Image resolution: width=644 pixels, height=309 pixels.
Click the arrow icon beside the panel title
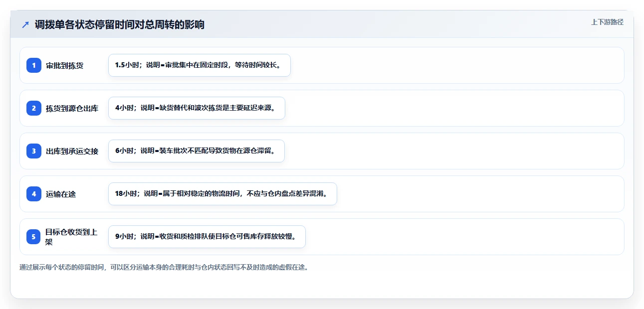[x=25, y=25]
